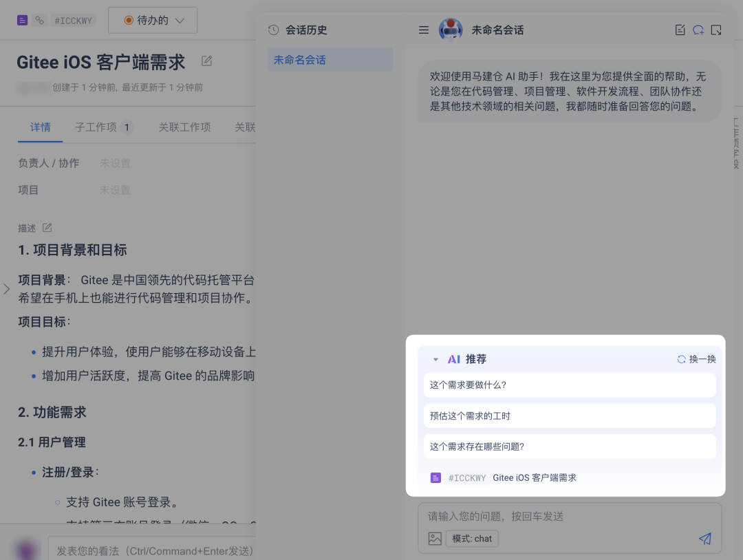The height and width of the screenshot is (560, 743).
Task: Start a new chat conversation icon
Action: pyautogui.click(x=698, y=30)
